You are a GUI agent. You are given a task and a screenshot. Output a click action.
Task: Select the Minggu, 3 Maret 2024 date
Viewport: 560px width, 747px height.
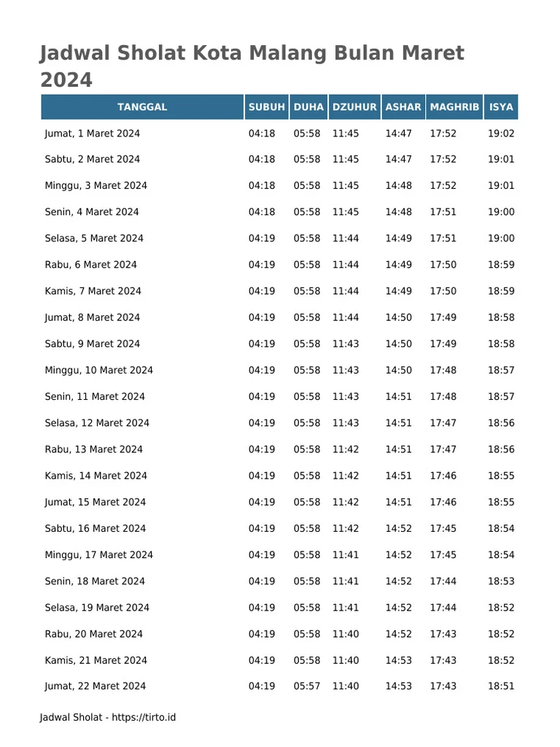coord(96,186)
